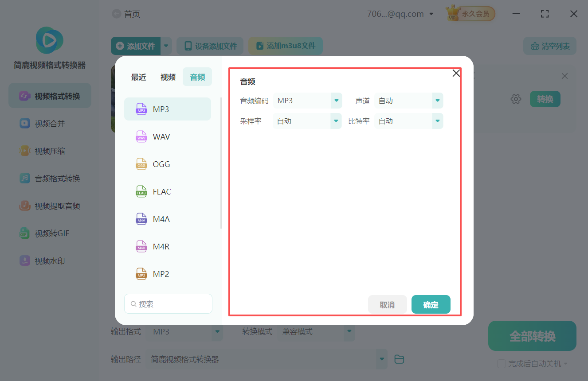Open the 视频压缩 function

(x=49, y=151)
